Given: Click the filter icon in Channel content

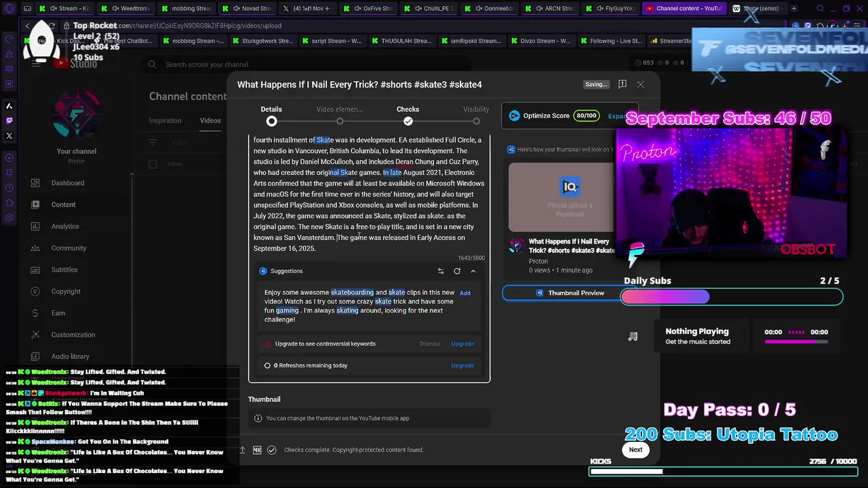Looking at the screenshot, I should [153, 143].
